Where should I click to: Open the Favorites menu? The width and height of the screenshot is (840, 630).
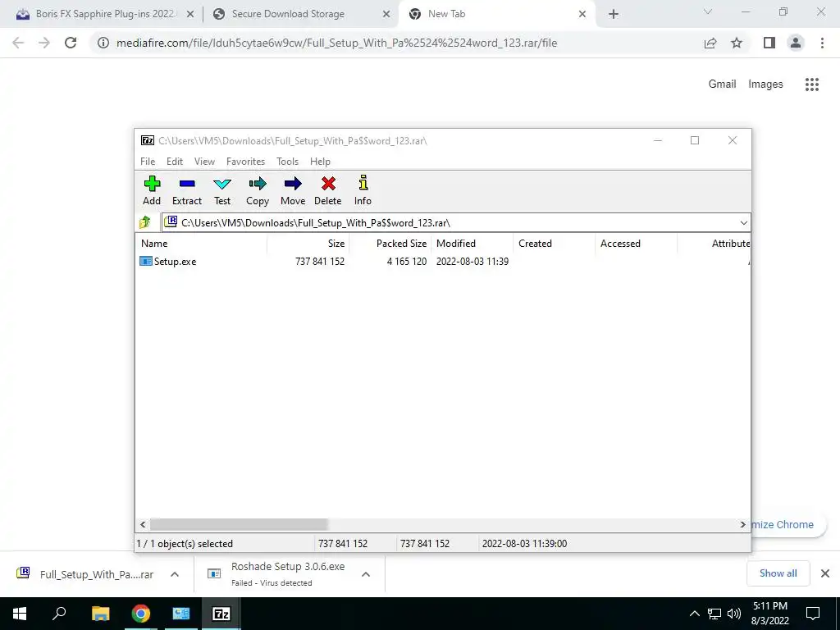[245, 162]
